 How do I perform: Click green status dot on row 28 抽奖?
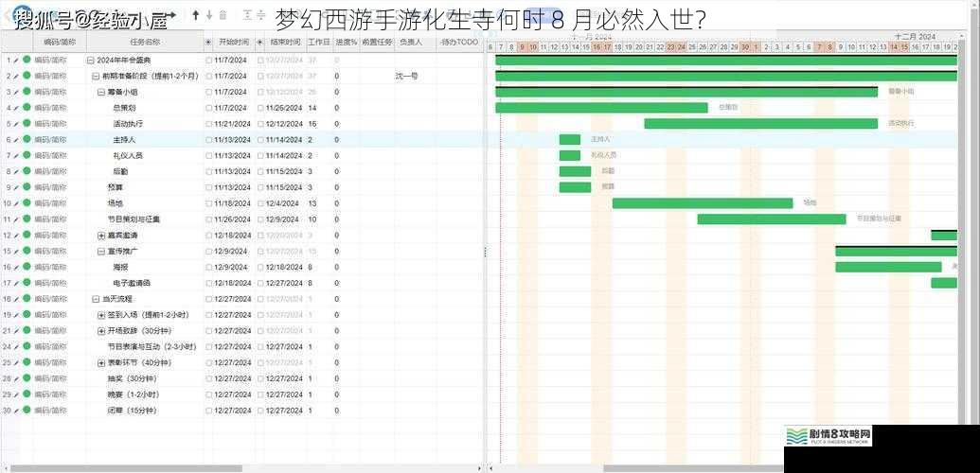click(x=27, y=378)
